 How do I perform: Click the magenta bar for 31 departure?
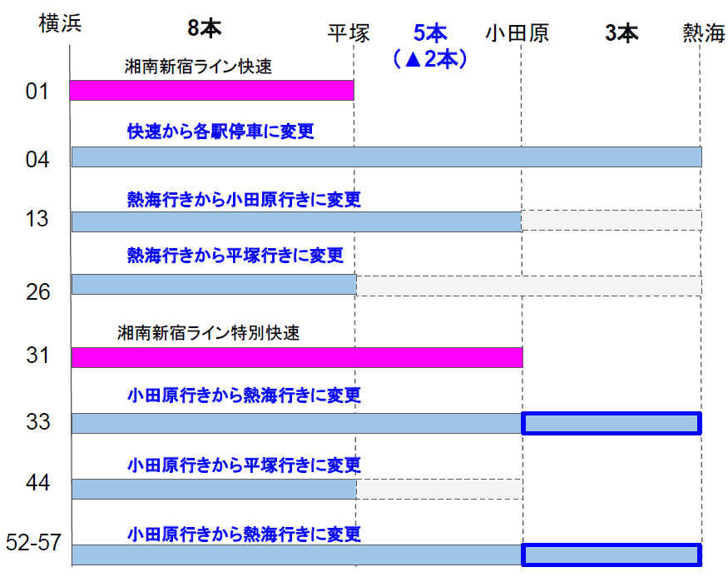tap(297, 358)
